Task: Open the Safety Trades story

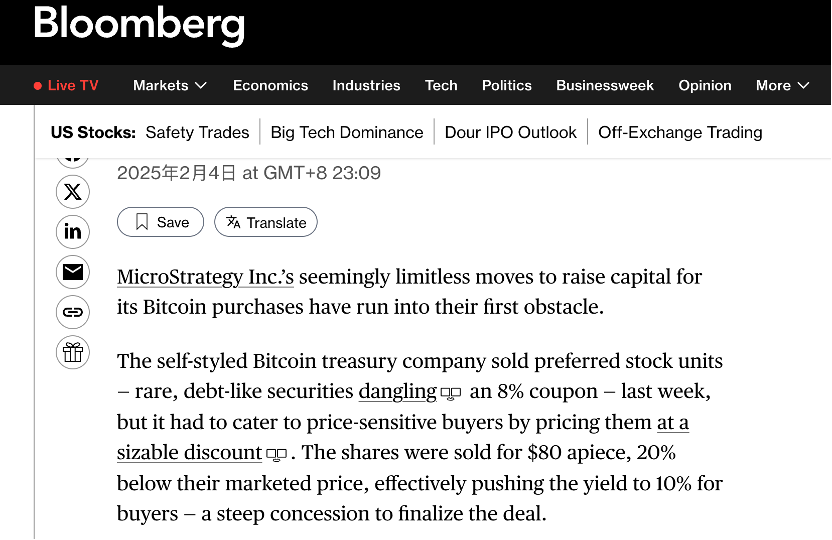Action: (197, 132)
